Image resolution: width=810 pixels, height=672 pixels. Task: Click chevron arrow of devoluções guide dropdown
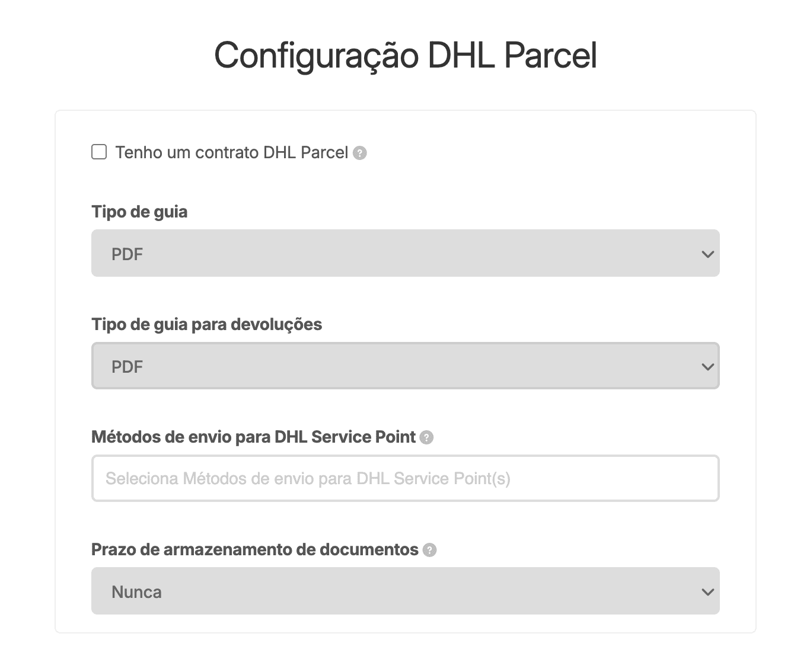[x=707, y=367]
